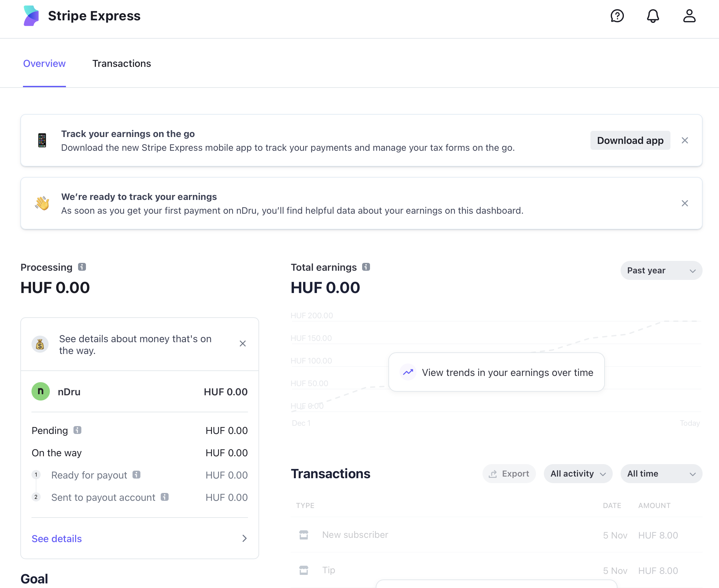Close the money on the way notice

(243, 344)
